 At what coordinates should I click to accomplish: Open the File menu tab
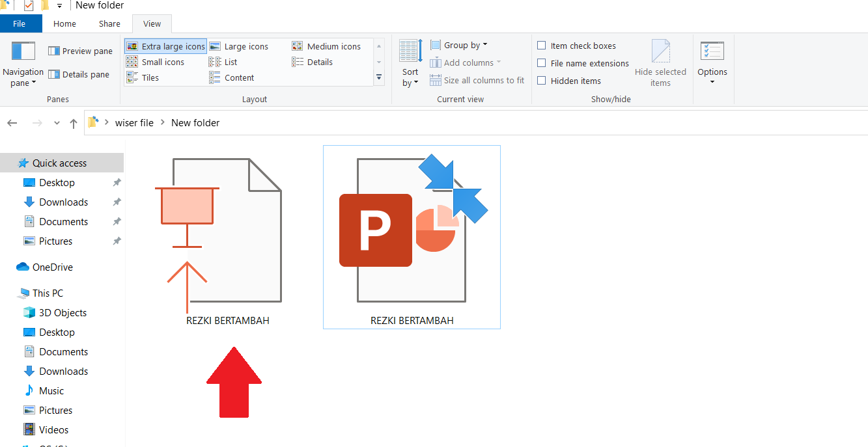pyautogui.click(x=20, y=24)
